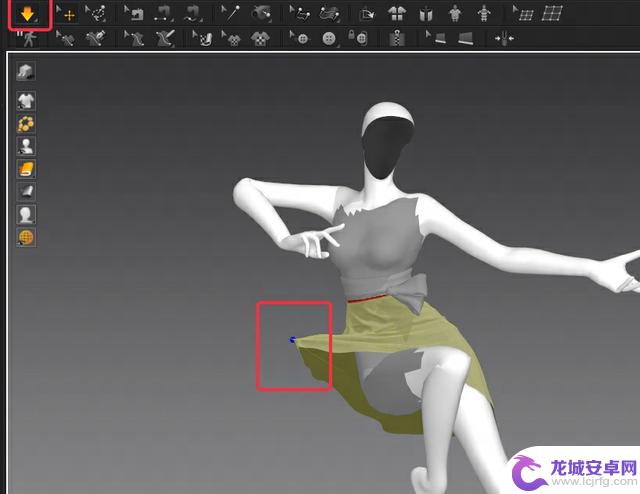The image size is (640, 494).
Task: Switch the mannequin head Avatar render style icon
Action: [x=26, y=214]
